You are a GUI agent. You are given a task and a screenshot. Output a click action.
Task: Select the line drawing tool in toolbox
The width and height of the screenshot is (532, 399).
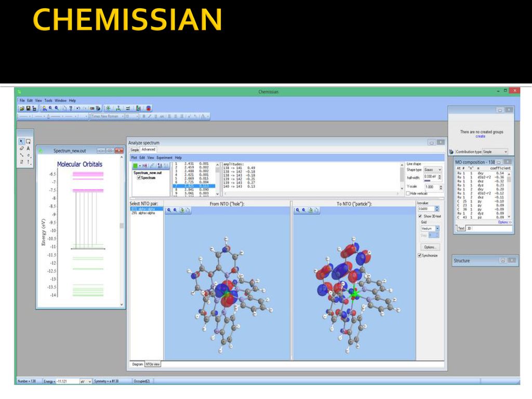[x=21, y=155]
